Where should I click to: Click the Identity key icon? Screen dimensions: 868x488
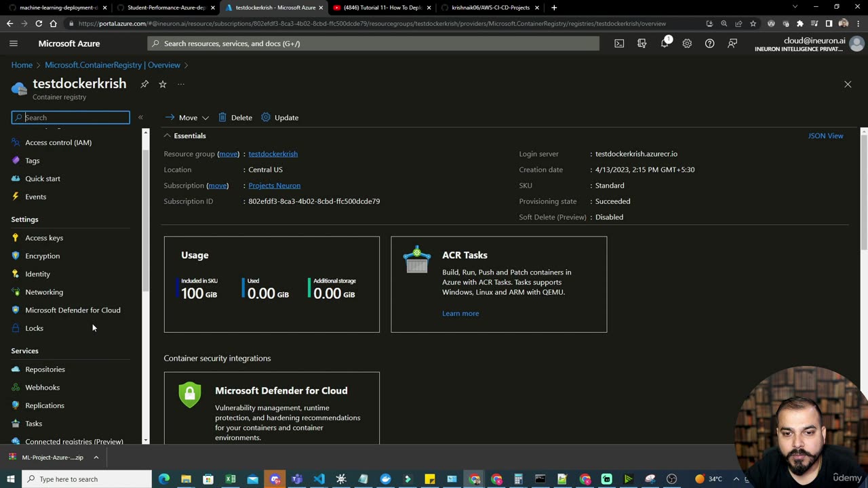[x=16, y=274]
